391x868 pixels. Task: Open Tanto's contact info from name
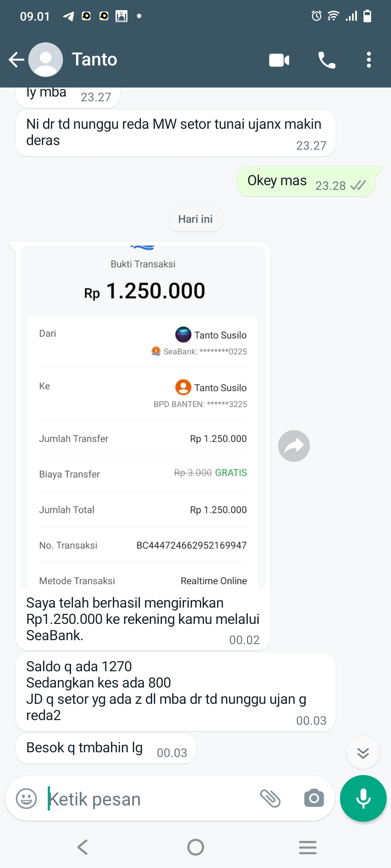coord(94,60)
